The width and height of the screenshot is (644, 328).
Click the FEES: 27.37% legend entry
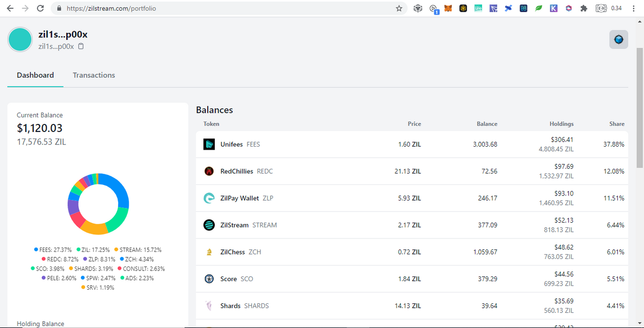coord(54,249)
